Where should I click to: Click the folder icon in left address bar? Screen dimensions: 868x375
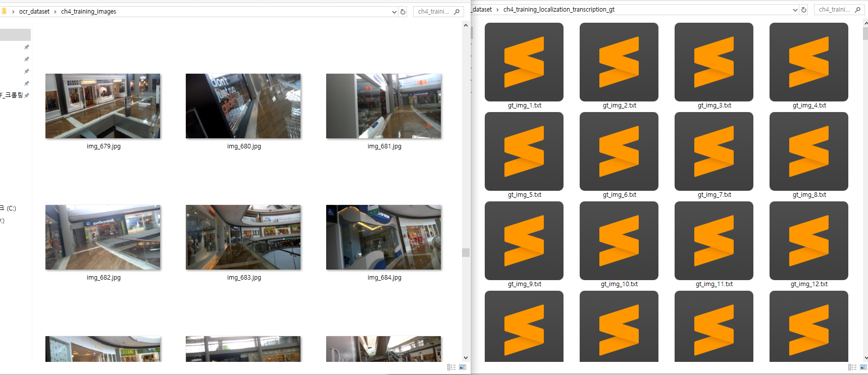point(4,11)
